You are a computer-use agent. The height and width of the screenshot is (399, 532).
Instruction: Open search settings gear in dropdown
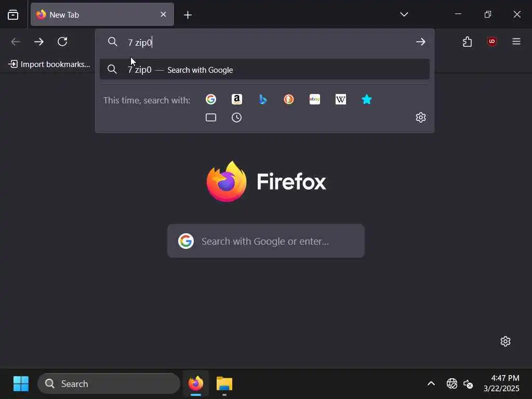tap(421, 117)
